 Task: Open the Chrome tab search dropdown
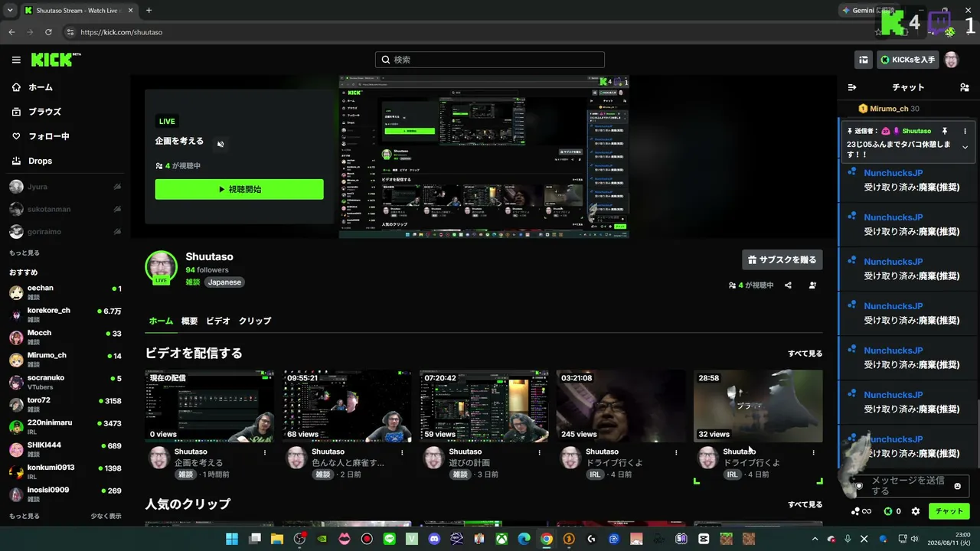pos(11,11)
